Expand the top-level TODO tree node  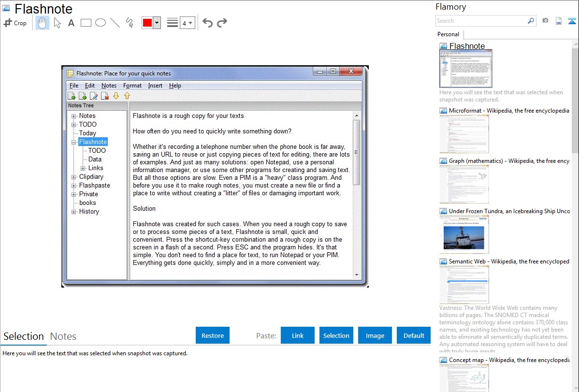pyautogui.click(x=73, y=125)
